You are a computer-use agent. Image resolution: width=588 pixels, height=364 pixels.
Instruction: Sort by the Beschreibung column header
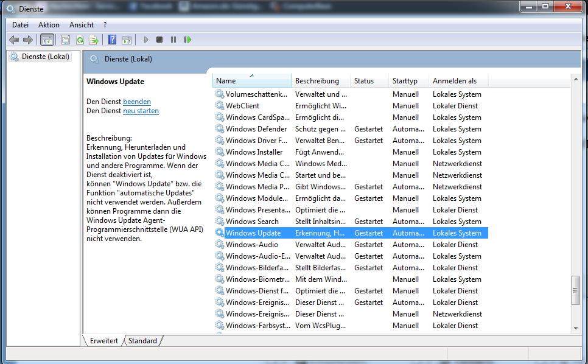point(321,80)
